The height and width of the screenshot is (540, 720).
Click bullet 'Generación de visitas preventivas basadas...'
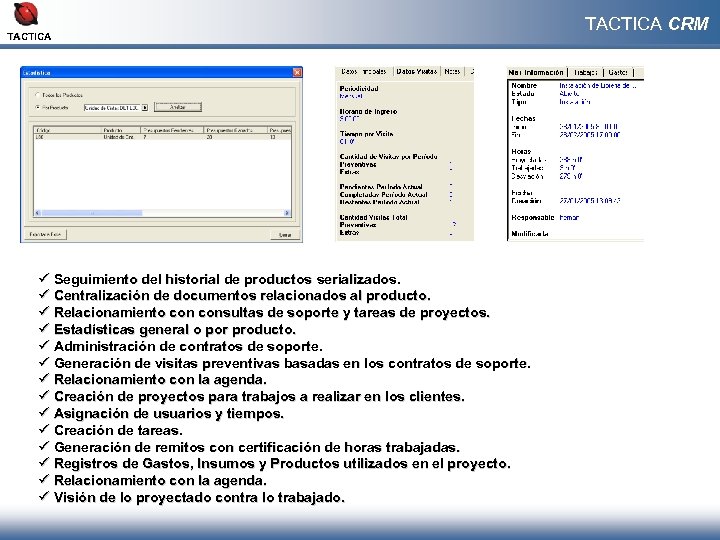coord(292,363)
